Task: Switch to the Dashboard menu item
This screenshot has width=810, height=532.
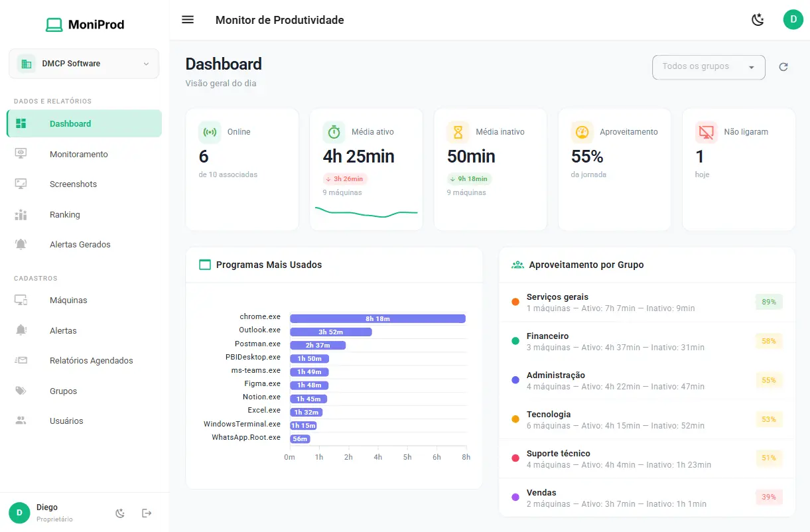Action: point(70,123)
